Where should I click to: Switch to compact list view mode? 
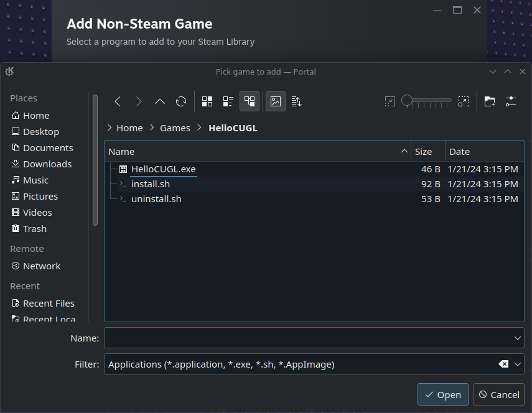(228, 101)
